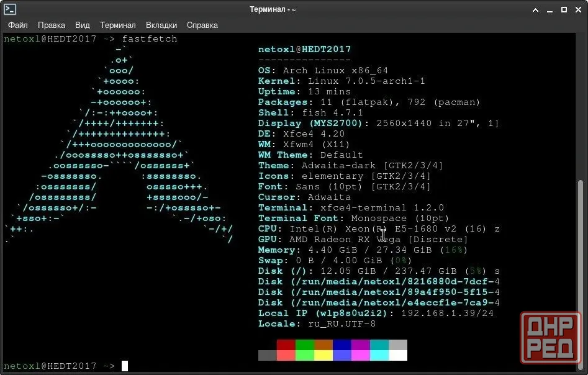
Task: Close the terminal window
Action: (x=578, y=10)
